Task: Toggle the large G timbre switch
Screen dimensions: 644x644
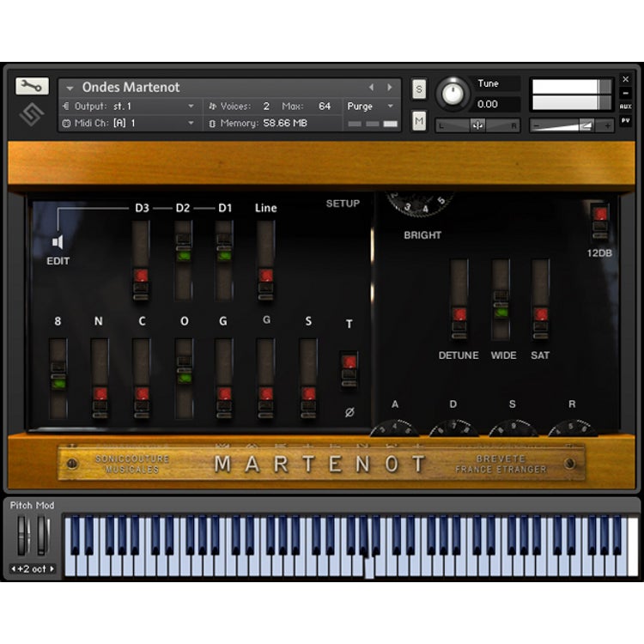Action: (x=224, y=379)
